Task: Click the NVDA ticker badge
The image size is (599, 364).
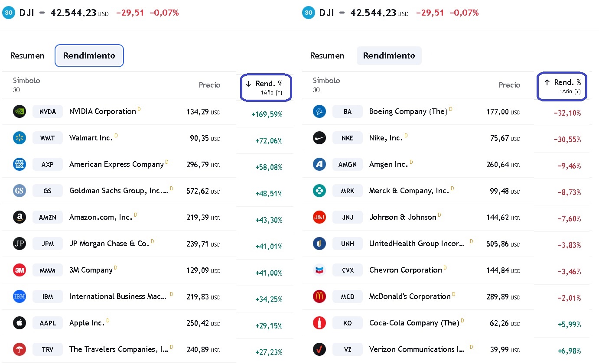Action: pyautogui.click(x=48, y=111)
